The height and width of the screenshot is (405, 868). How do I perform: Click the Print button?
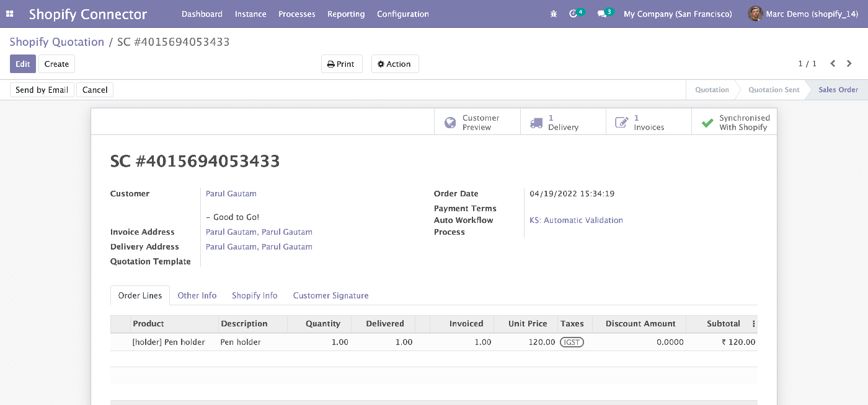click(342, 64)
